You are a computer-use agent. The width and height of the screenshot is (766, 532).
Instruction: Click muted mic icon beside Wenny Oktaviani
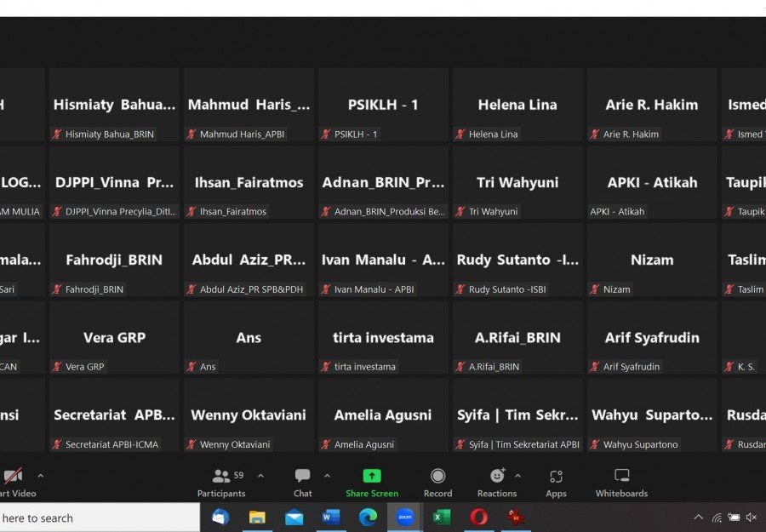(191, 444)
